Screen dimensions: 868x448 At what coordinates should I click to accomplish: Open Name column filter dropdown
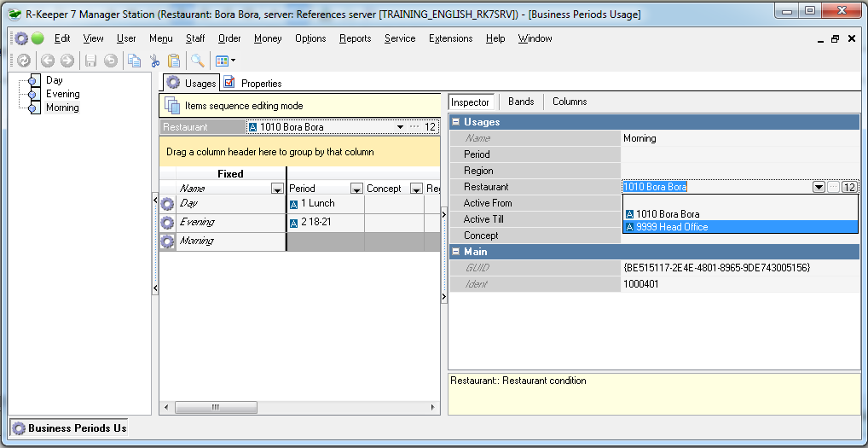click(x=277, y=189)
